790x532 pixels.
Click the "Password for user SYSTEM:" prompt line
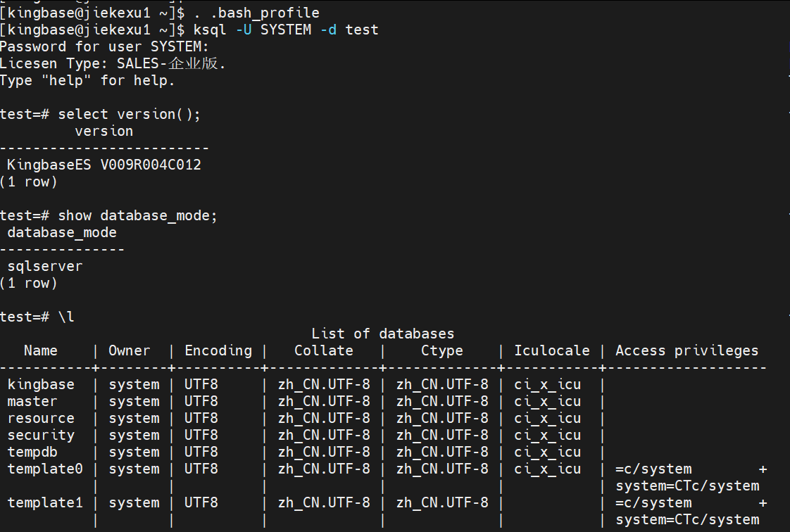tap(104, 46)
